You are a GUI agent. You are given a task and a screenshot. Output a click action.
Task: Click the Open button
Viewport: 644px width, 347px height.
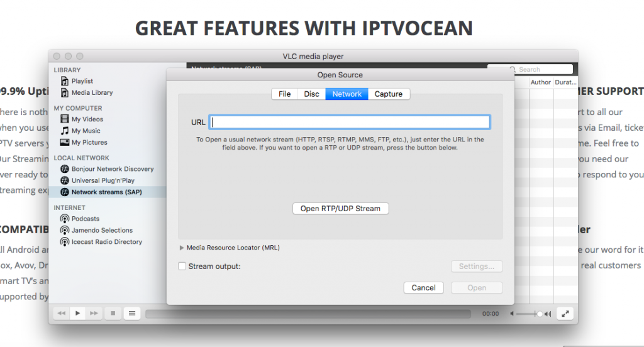(x=477, y=288)
